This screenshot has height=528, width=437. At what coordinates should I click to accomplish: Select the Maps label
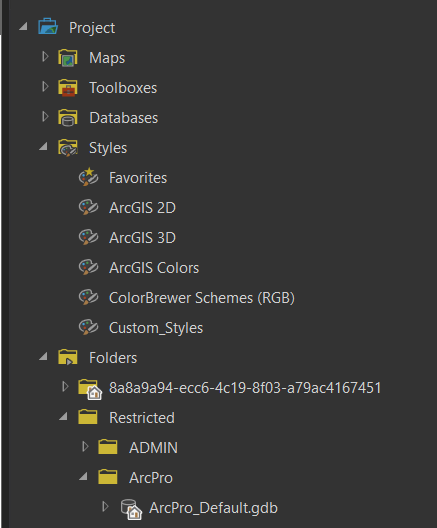(107, 58)
